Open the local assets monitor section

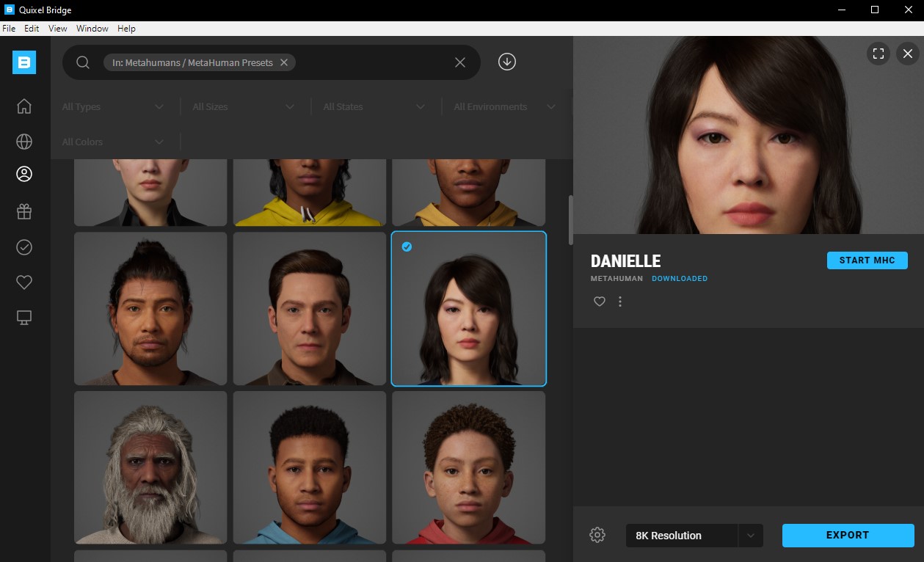(x=24, y=317)
